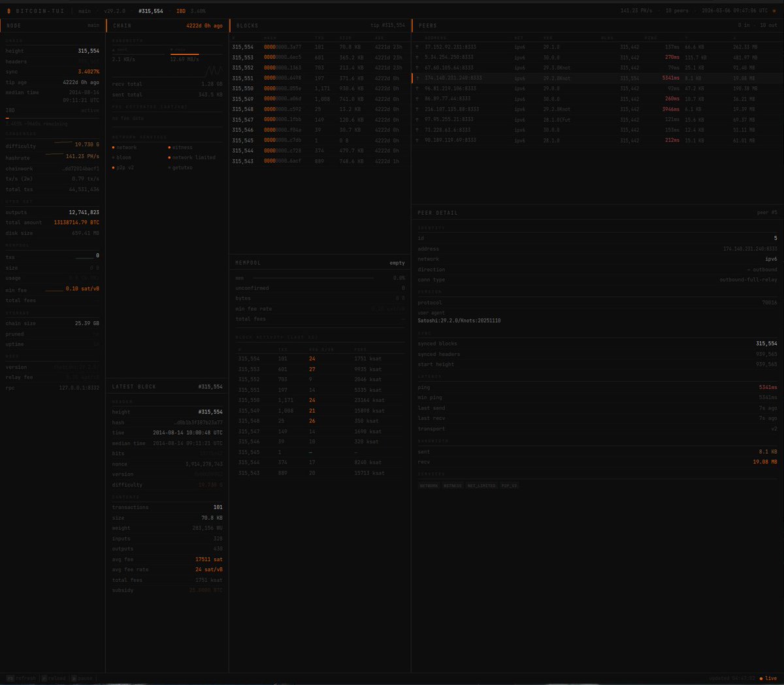Click the orange status dot beside the UTC clock
Image resolution: width=784 pixels, height=685 pixels.
pos(774,11)
